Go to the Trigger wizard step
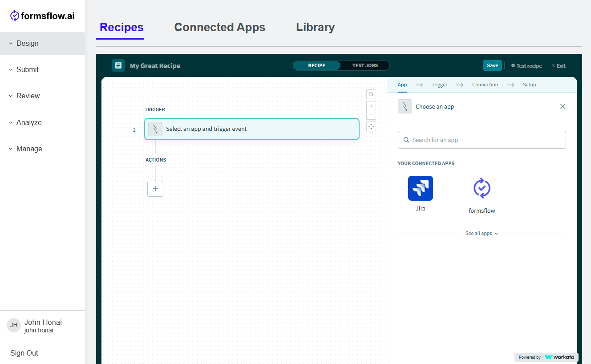The image size is (591, 364). (x=439, y=85)
